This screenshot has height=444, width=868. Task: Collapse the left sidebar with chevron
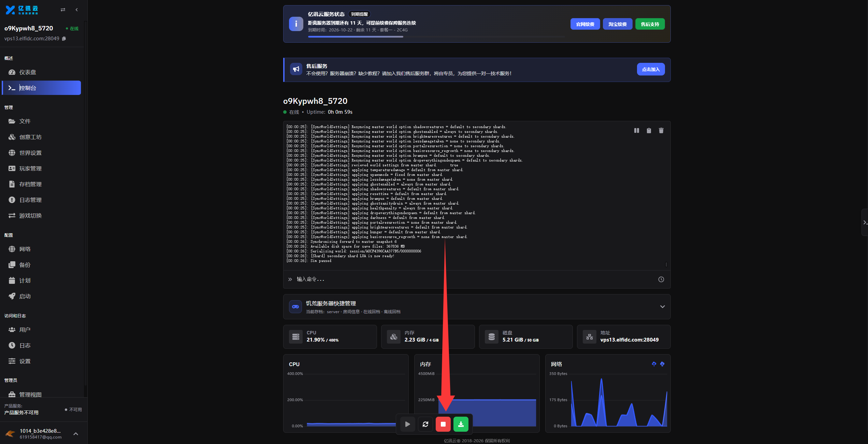(76, 10)
